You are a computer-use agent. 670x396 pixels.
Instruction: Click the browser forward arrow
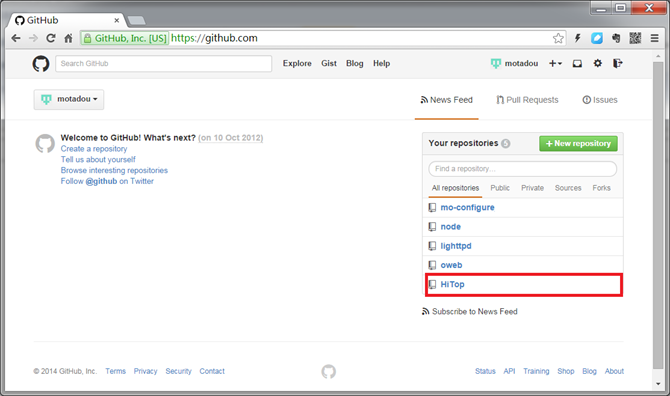(33, 38)
